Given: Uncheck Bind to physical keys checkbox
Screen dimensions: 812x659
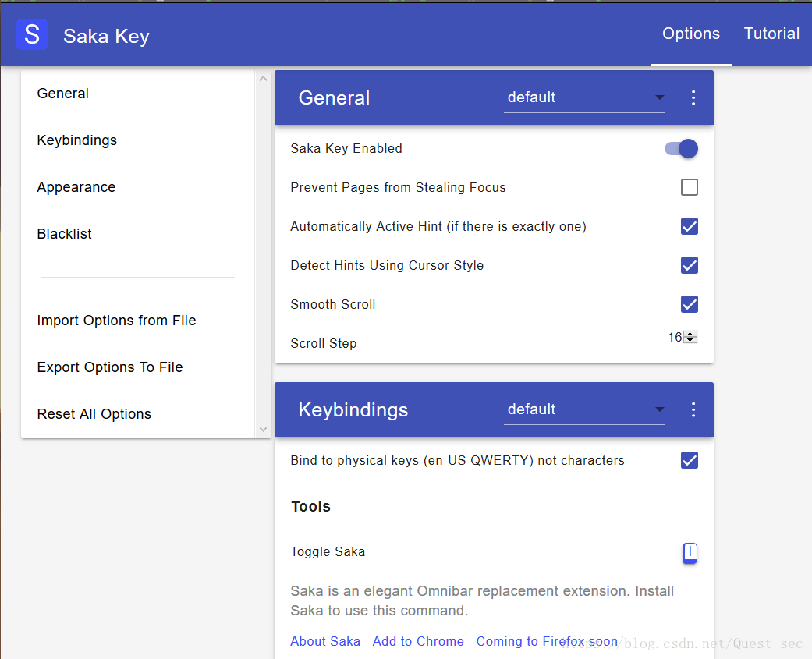Looking at the screenshot, I should (690, 460).
